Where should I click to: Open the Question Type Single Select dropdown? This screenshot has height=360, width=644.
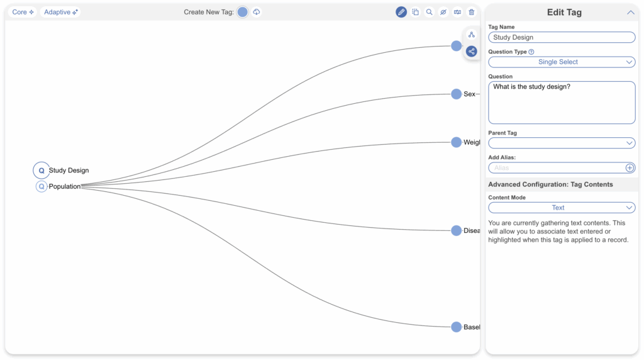click(x=562, y=62)
